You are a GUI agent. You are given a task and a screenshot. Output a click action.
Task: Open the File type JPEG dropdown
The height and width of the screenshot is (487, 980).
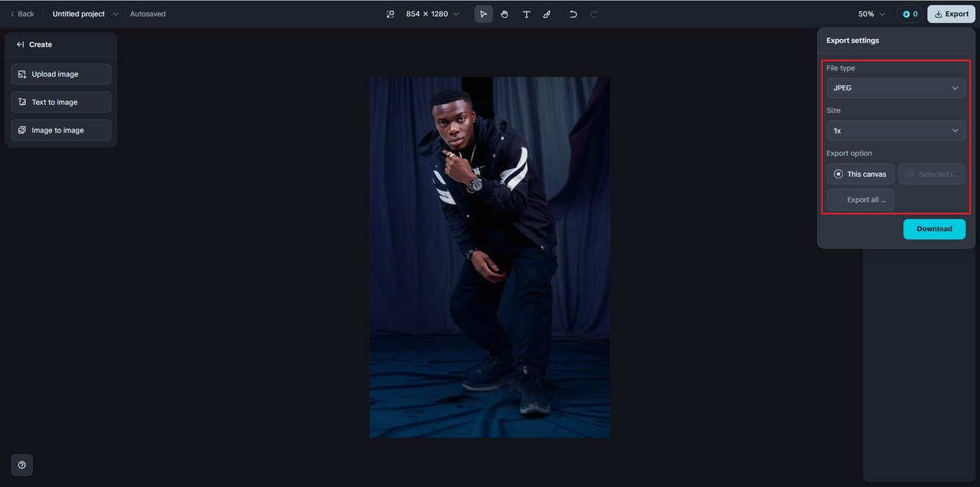coord(896,88)
